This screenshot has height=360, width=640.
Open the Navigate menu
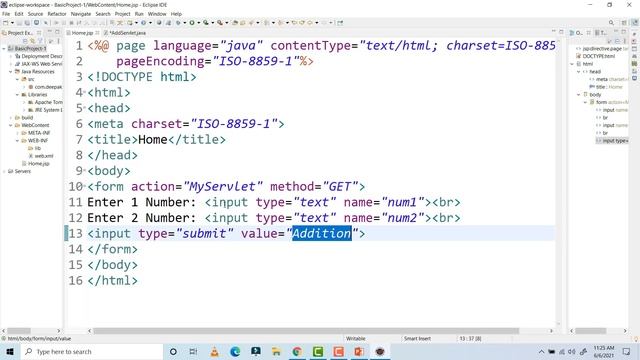click(x=81, y=14)
